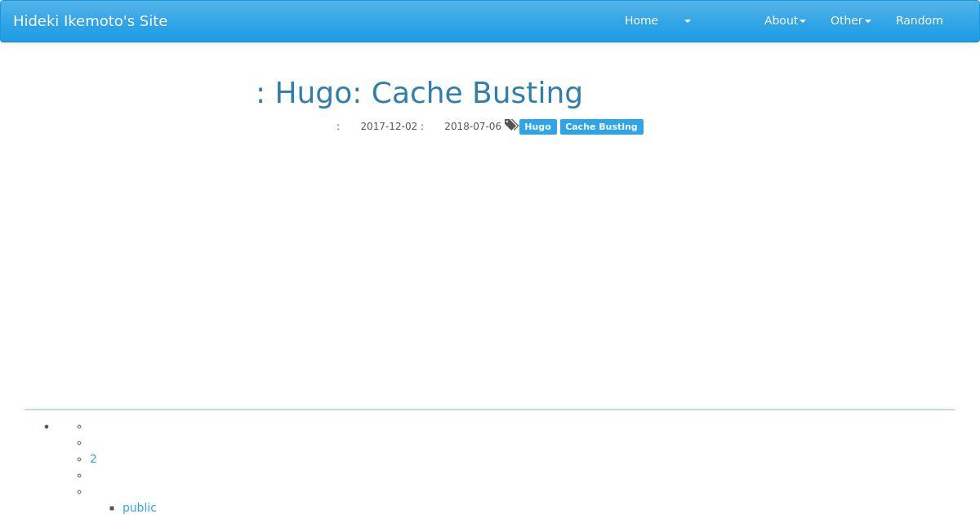Expand the unlabeled caret dropdown in navbar

point(687,21)
